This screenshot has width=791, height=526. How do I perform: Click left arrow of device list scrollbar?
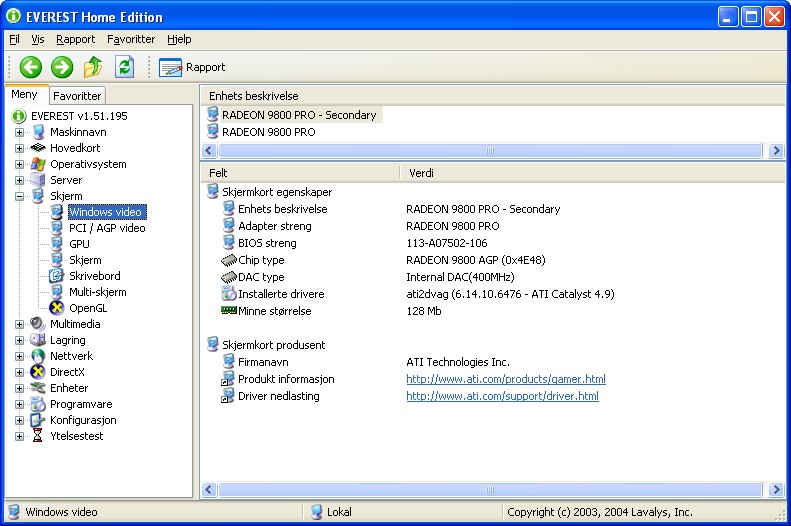(209, 150)
